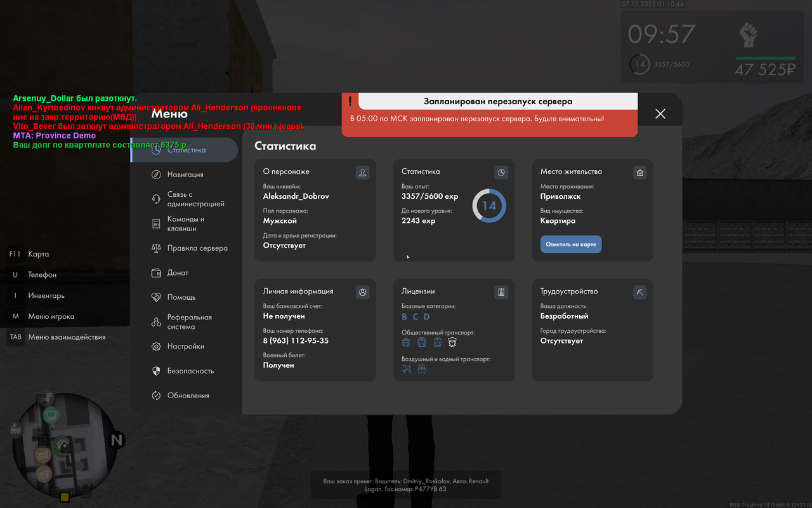This screenshot has width=812, height=508.
Task: Close the menu with the X button
Action: pos(660,114)
